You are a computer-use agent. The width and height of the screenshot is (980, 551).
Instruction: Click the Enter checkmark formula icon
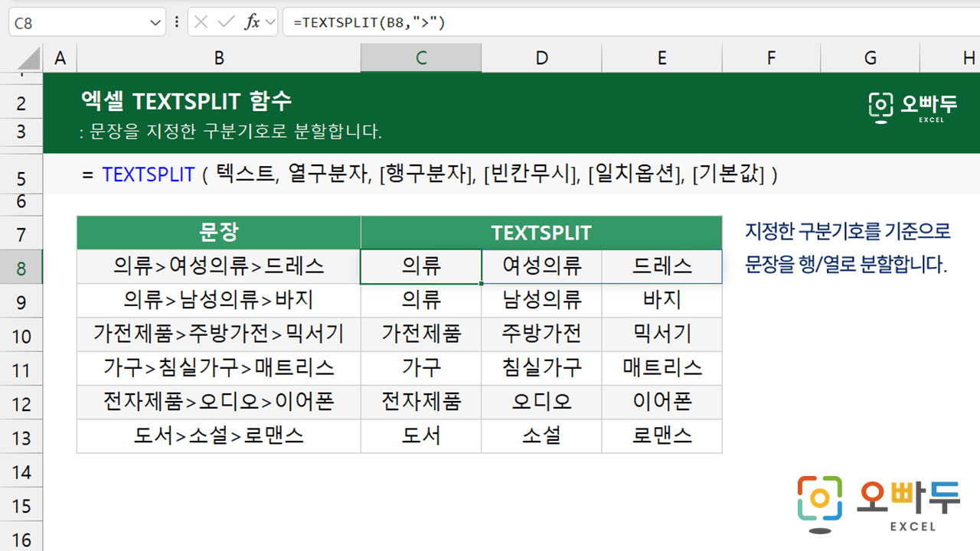point(226,22)
